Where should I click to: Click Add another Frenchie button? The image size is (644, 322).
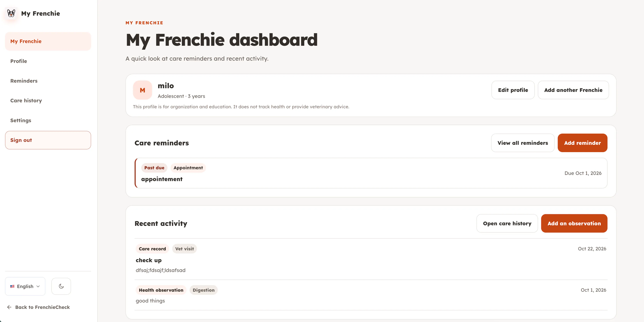[573, 90]
